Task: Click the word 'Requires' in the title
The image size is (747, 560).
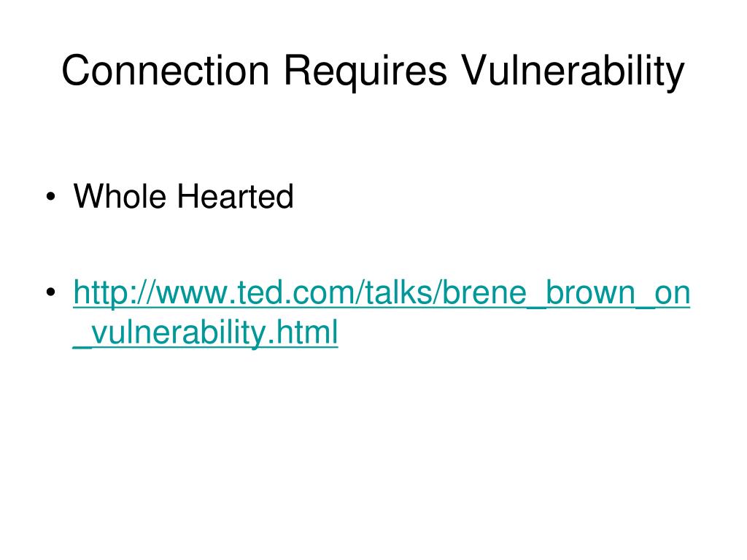Action: point(365,71)
